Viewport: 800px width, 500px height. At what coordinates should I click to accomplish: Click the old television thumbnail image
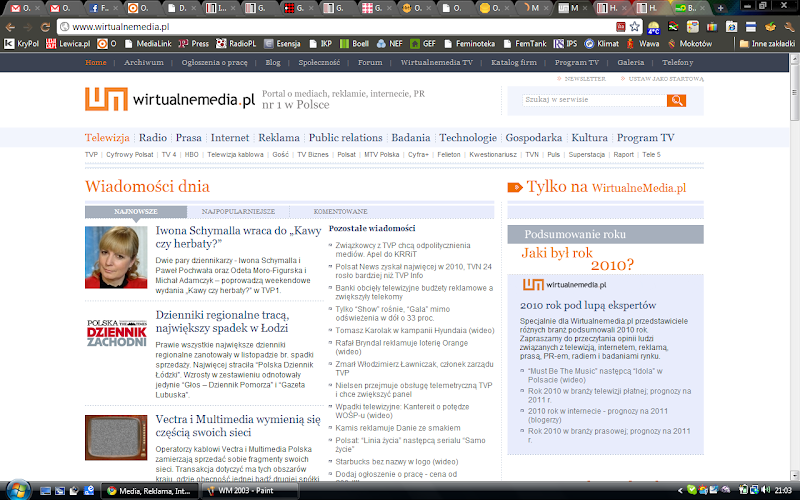click(x=116, y=438)
